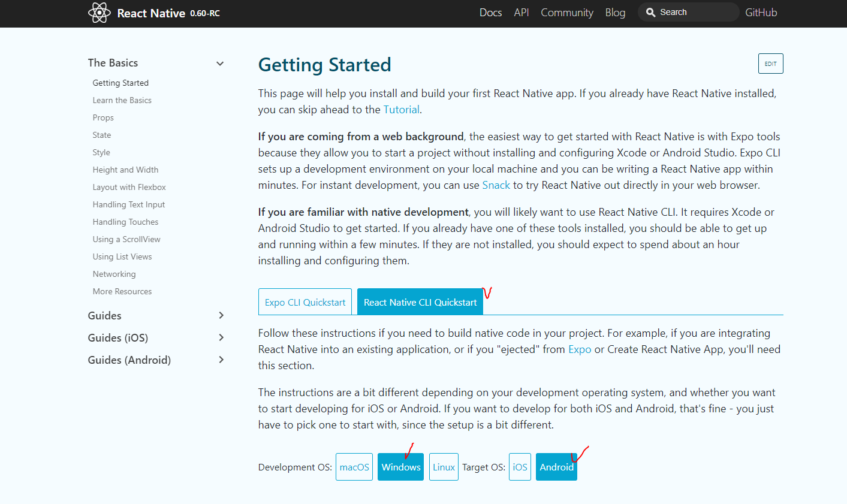Click the React Native atom logo

pyautogui.click(x=100, y=13)
